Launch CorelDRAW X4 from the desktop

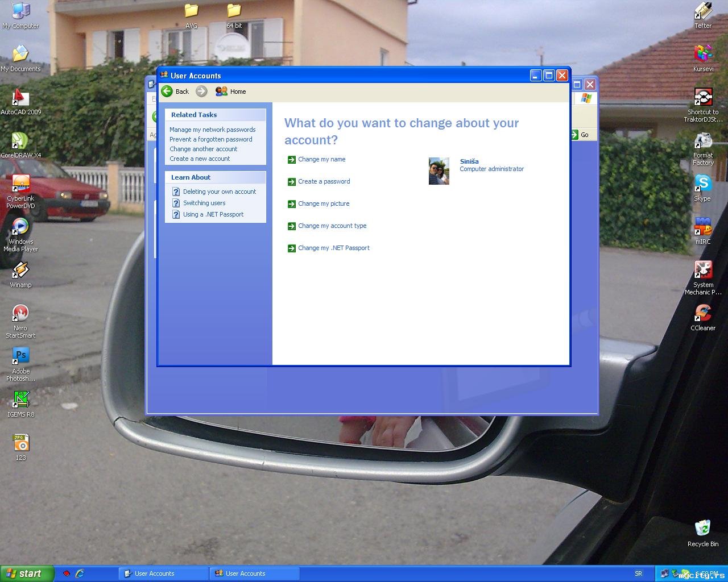pos(20,145)
